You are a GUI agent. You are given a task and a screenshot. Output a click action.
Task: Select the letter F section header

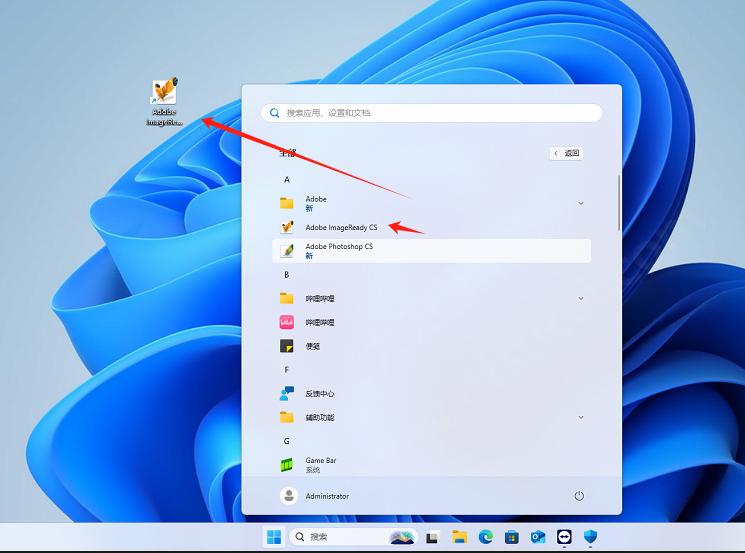[287, 370]
